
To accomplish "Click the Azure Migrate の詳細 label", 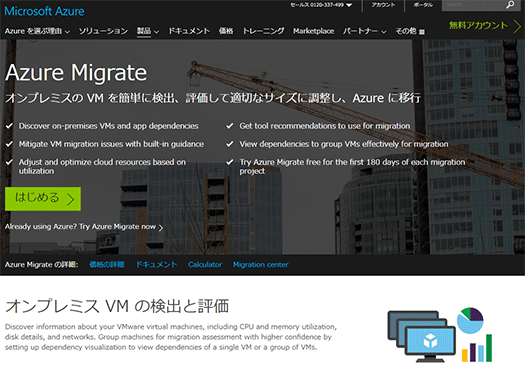I will click(x=42, y=265).
